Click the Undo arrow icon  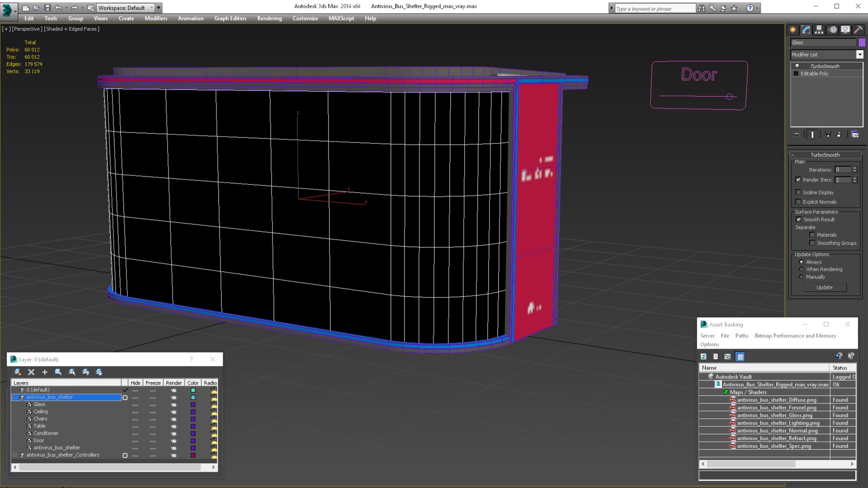pyautogui.click(x=58, y=8)
